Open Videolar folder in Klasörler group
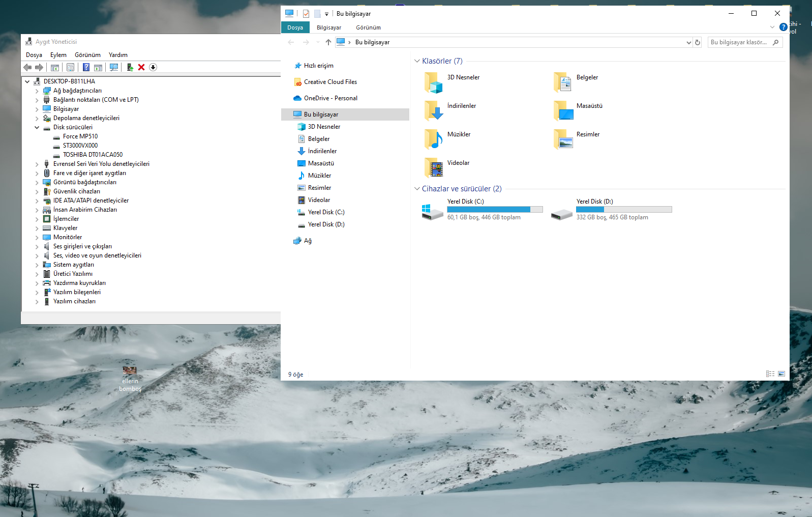812x517 pixels. [x=447, y=168]
